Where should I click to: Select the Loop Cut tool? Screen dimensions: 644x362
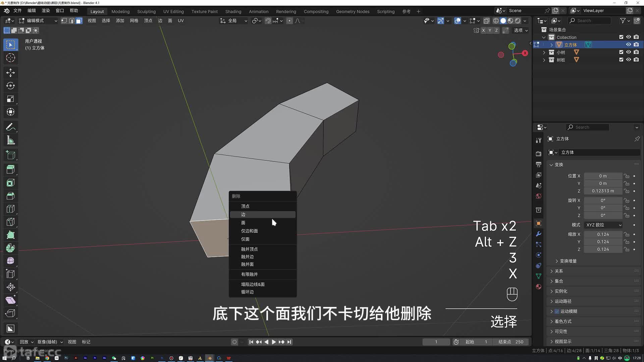(10, 209)
